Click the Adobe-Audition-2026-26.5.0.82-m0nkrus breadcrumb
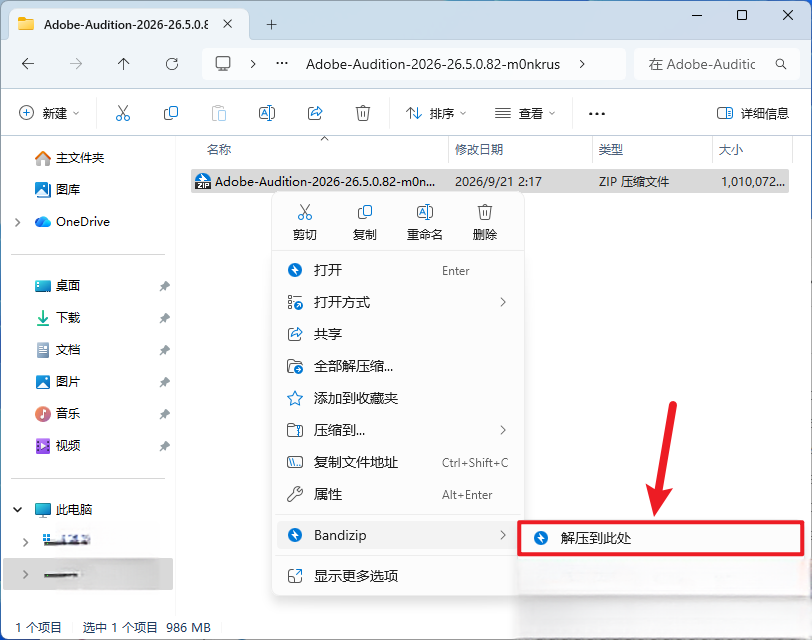The width and height of the screenshot is (812, 640). point(433,64)
